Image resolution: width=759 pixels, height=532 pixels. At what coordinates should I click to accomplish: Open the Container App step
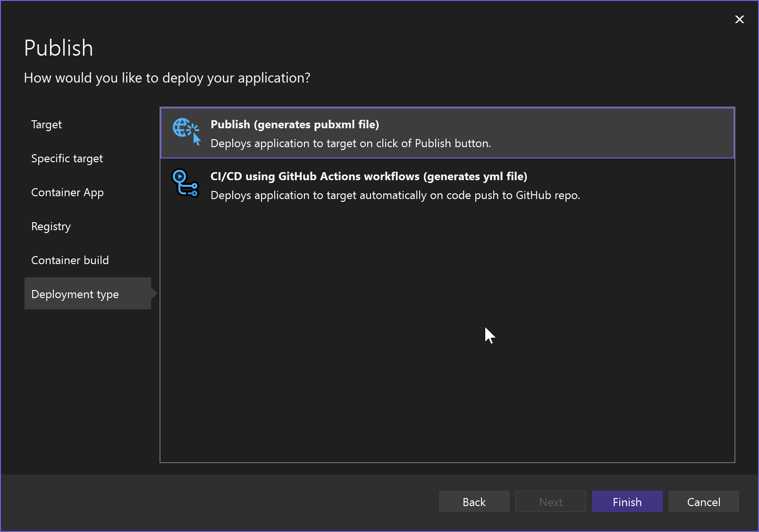[x=67, y=192]
